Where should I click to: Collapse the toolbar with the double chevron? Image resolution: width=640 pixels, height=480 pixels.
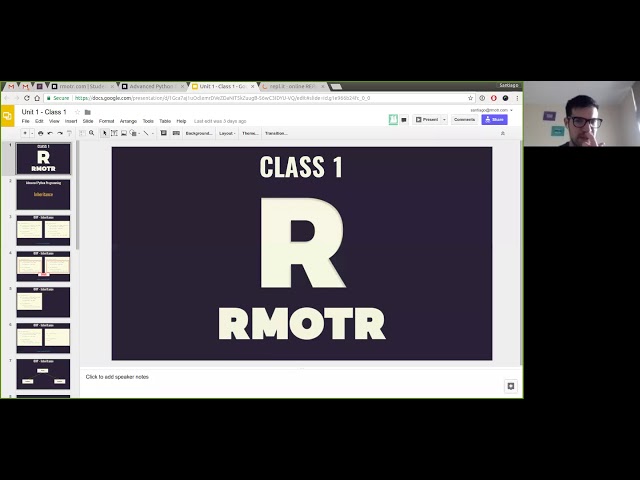coord(503,133)
